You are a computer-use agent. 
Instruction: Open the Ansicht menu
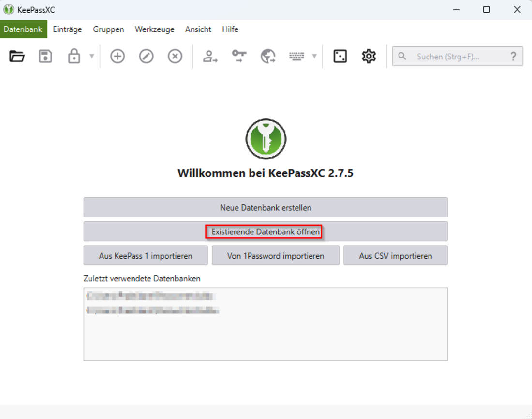tap(198, 29)
